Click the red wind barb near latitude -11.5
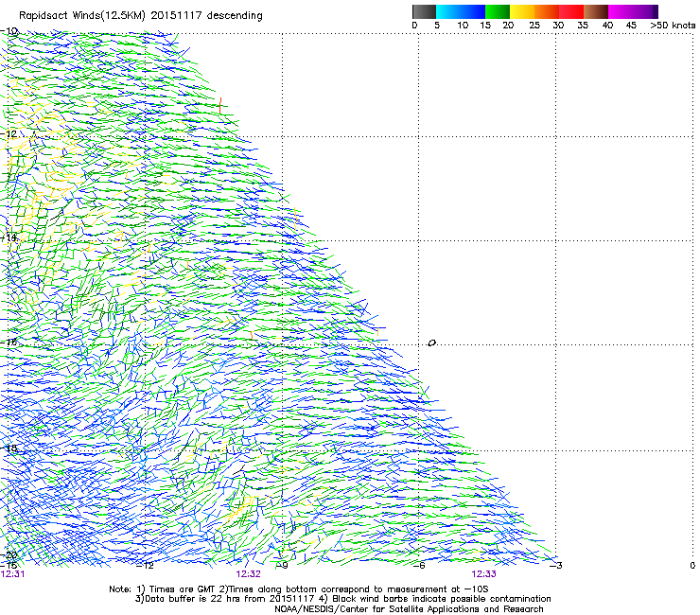 220,106
